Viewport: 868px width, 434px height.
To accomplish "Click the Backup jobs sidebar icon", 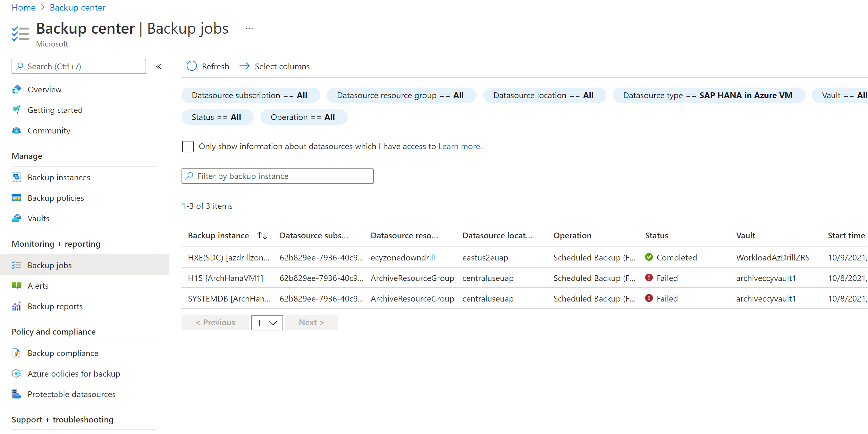I will tap(16, 265).
